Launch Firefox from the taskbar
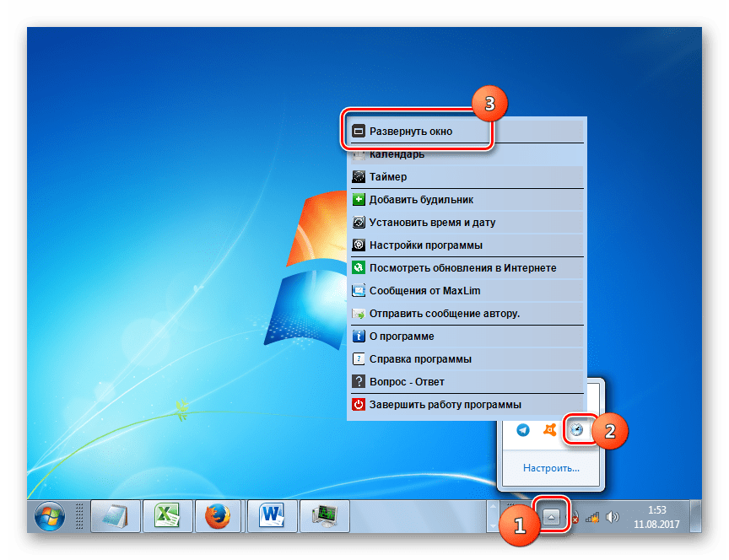 point(218,516)
